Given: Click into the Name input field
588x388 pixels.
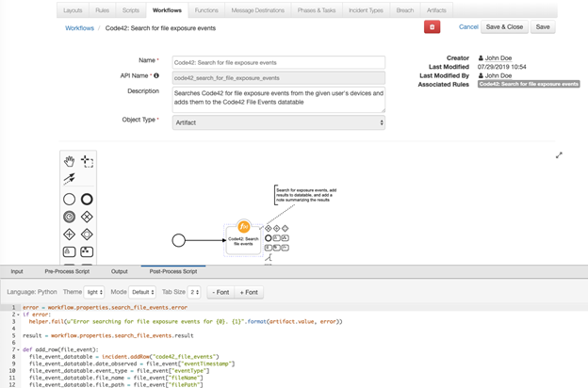Looking at the screenshot, I should pos(279,62).
